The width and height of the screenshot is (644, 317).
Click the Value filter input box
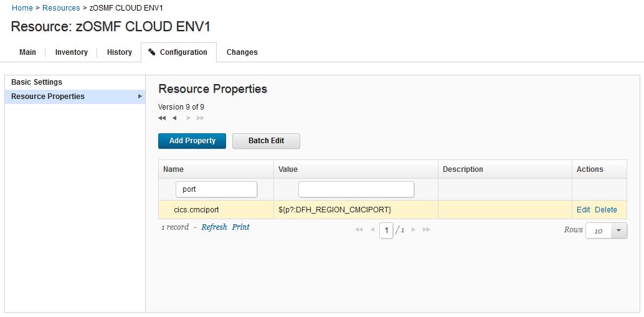[x=356, y=189]
